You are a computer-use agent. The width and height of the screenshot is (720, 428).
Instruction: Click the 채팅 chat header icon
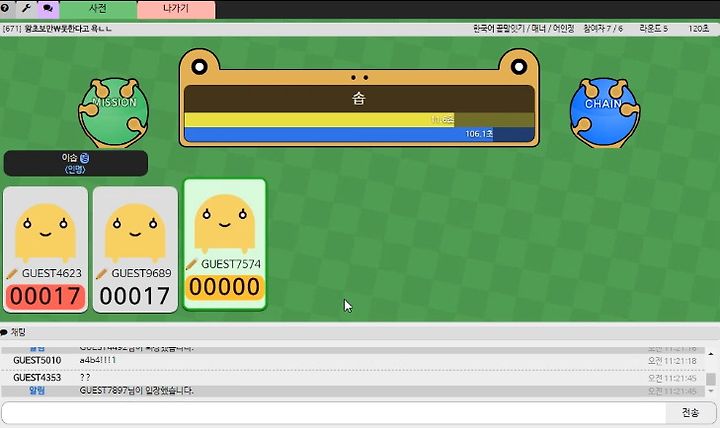[4, 332]
